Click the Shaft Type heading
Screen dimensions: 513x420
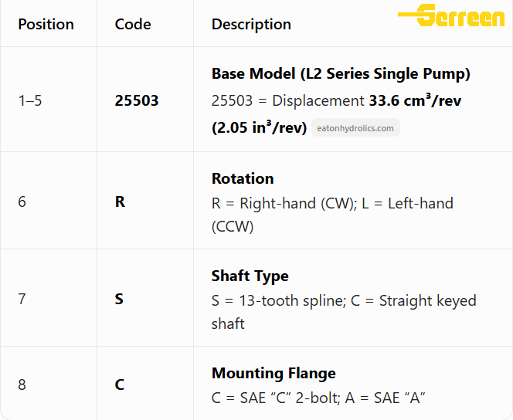click(250, 276)
